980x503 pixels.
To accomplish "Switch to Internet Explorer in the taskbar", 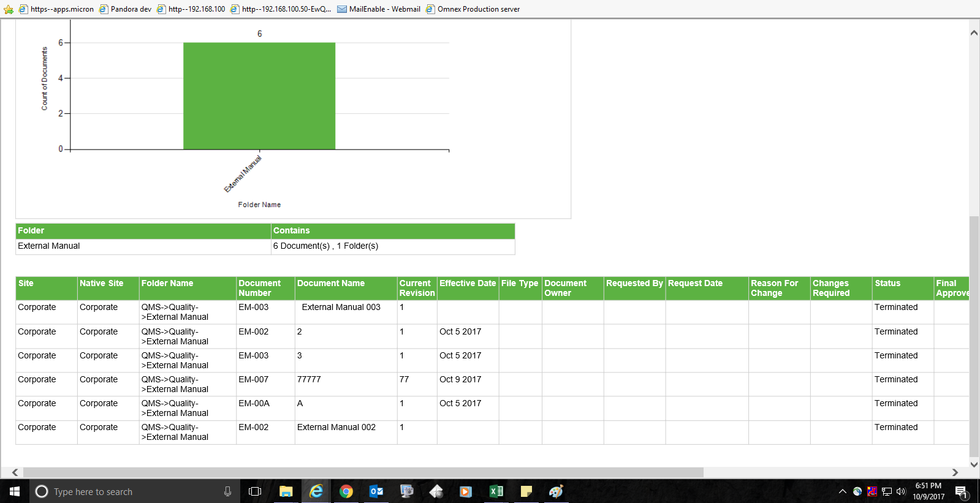I will click(x=316, y=491).
